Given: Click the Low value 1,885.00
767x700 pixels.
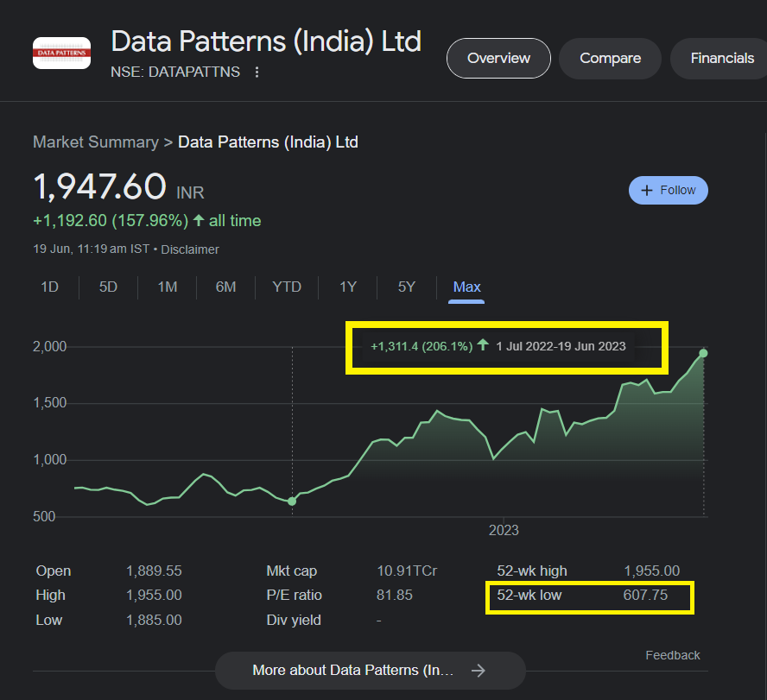Looking at the screenshot, I should click(154, 620).
